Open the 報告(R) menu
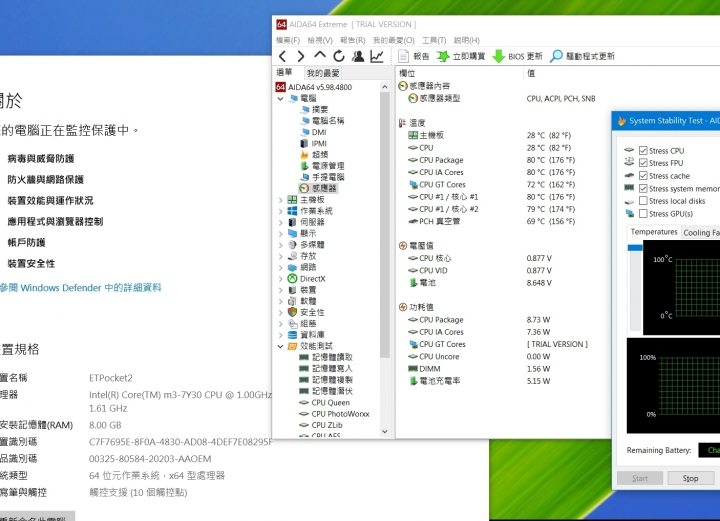 (353, 40)
